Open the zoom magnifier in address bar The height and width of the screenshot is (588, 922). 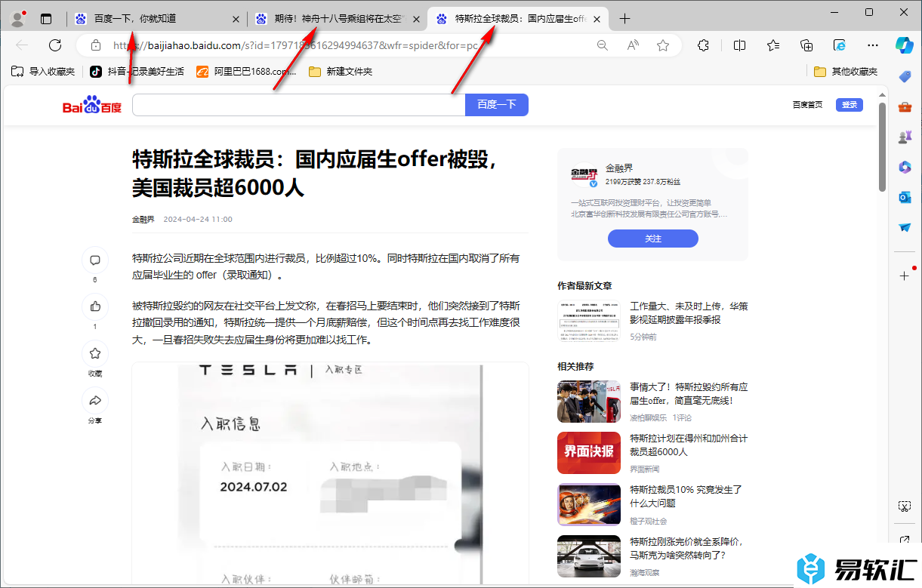[x=602, y=45]
